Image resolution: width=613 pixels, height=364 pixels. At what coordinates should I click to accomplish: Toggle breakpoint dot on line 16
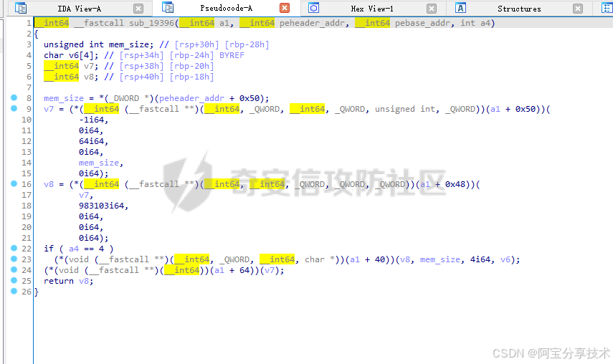14,183
